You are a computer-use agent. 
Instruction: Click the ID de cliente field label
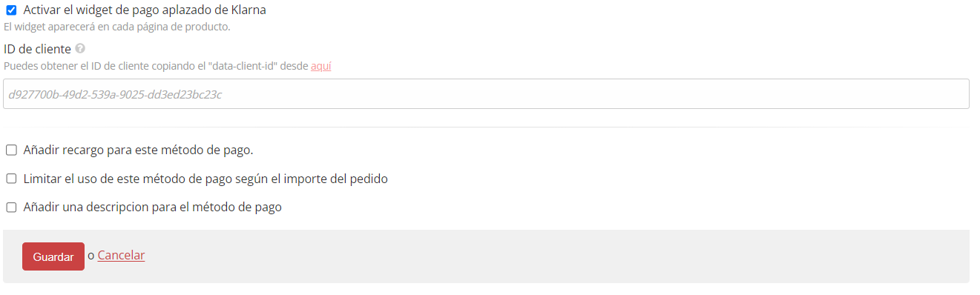pos(38,49)
